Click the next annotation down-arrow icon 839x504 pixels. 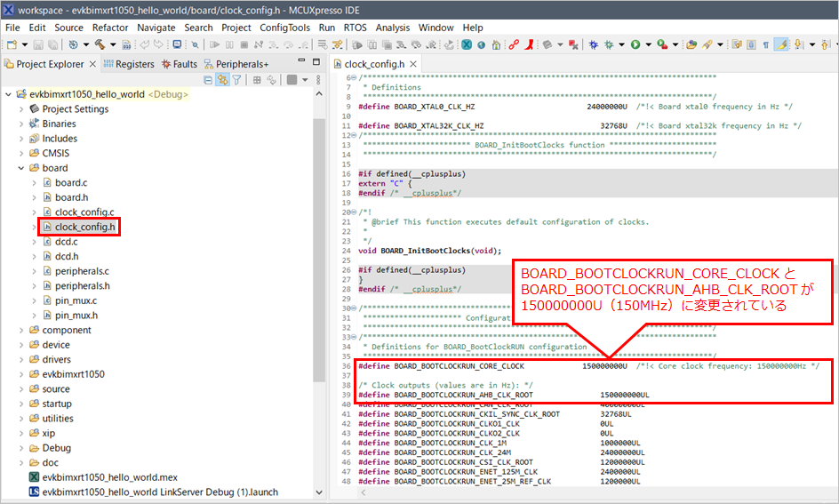pos(799,45)
